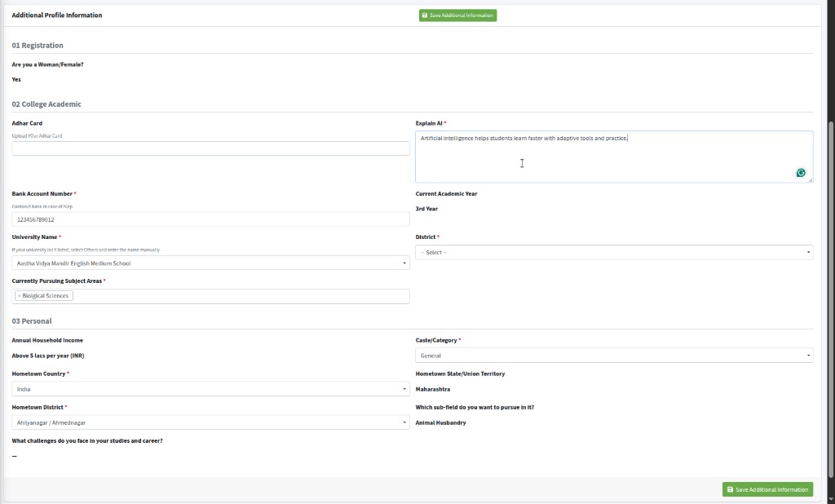This screenshot has width=835, height=504.
Task: Click the Adhar Card upload field
Action: (x=210, y=148)
